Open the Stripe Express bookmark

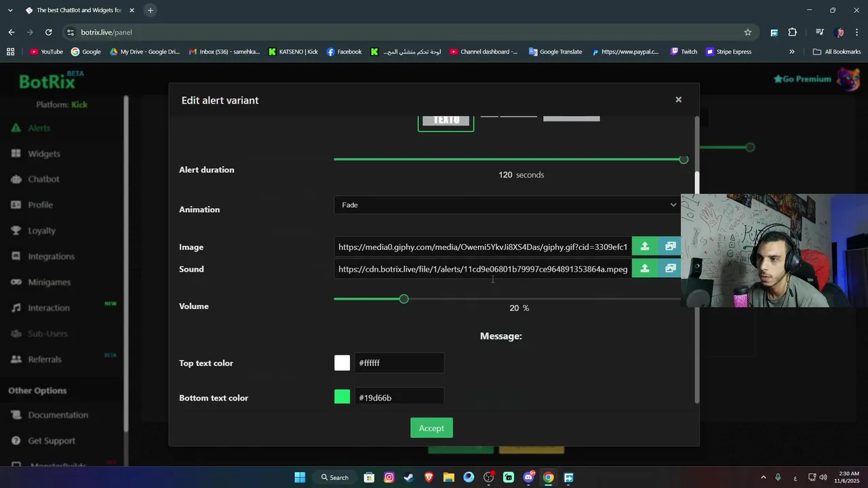(728, 52)
